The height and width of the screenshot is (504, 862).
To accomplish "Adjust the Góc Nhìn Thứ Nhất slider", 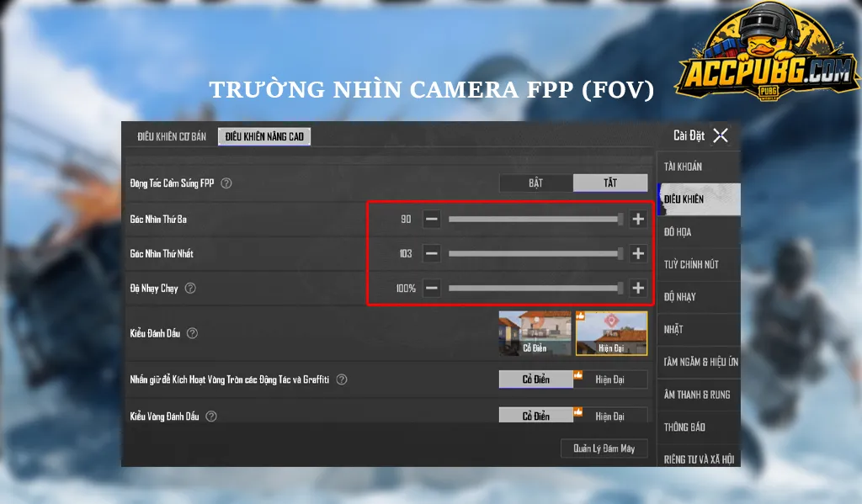I will pos(536,253).
